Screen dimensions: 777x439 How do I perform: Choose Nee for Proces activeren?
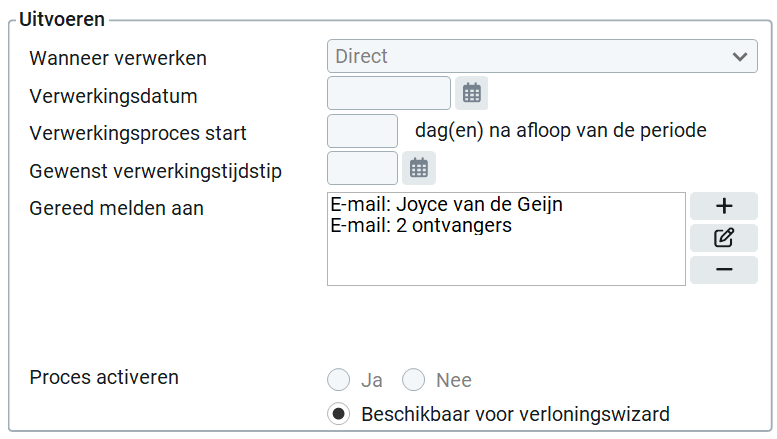click(413, 380)
